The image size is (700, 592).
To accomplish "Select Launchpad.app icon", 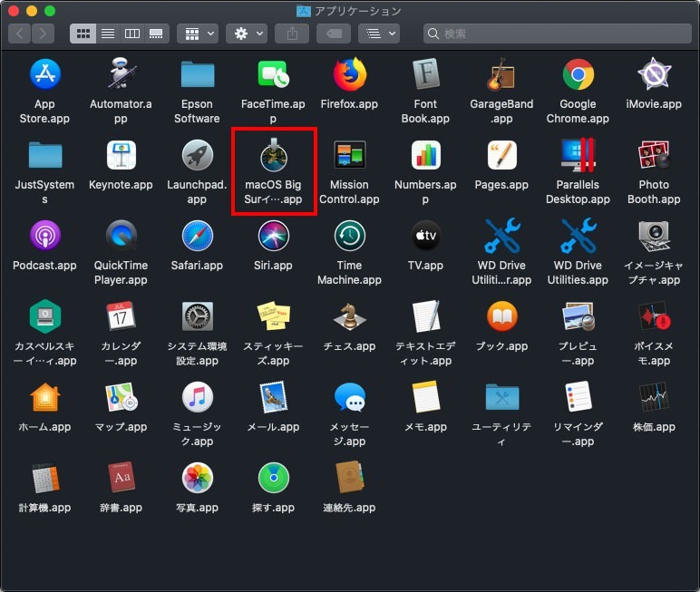I will coord(198,155).
